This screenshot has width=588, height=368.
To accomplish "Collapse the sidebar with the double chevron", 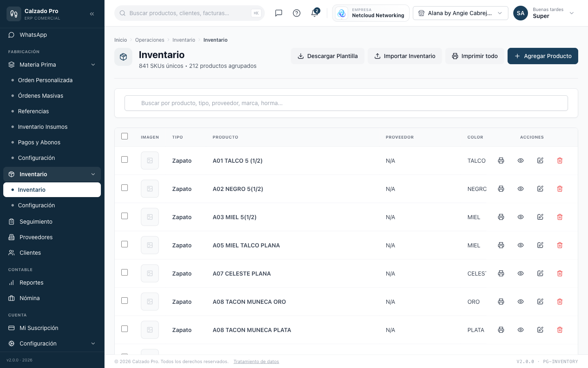I will click(92, 14).
